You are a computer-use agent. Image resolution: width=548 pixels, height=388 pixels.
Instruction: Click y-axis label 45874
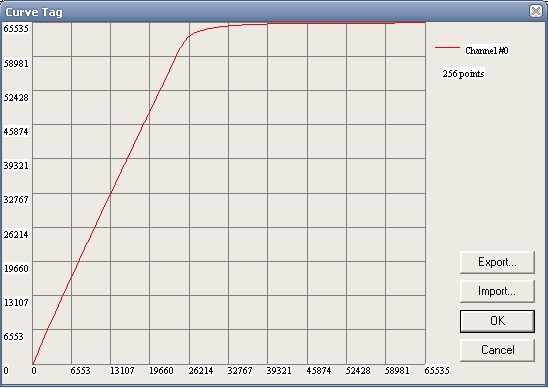coord(16,131)
